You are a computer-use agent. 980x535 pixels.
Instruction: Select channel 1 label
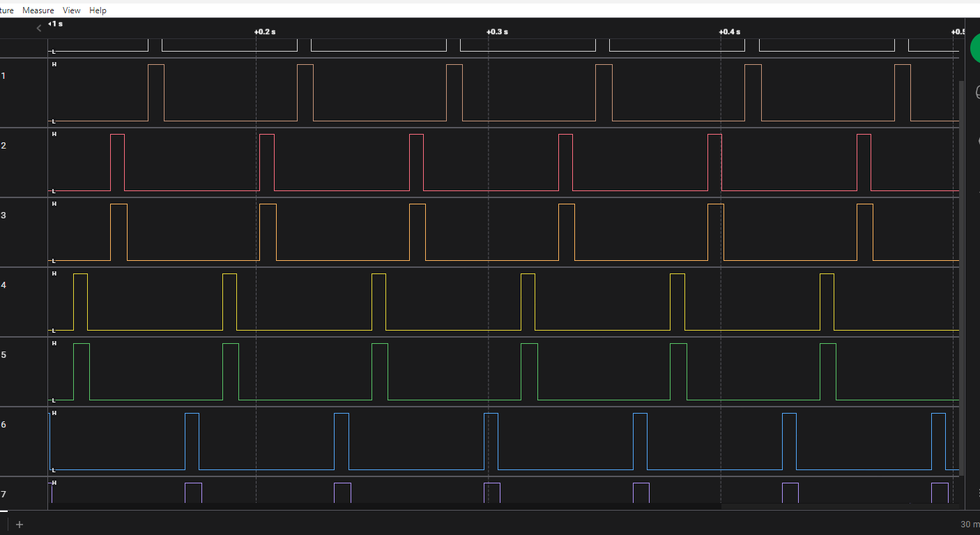[x=3, y=75]
